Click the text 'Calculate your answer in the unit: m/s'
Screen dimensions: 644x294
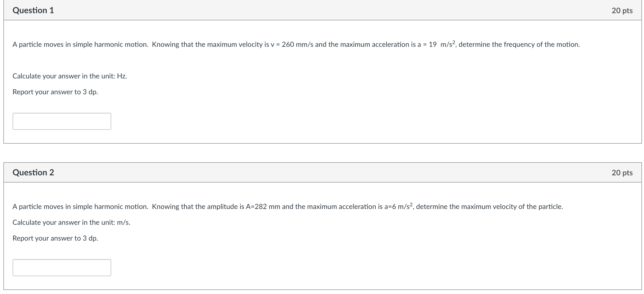[71, 222]
